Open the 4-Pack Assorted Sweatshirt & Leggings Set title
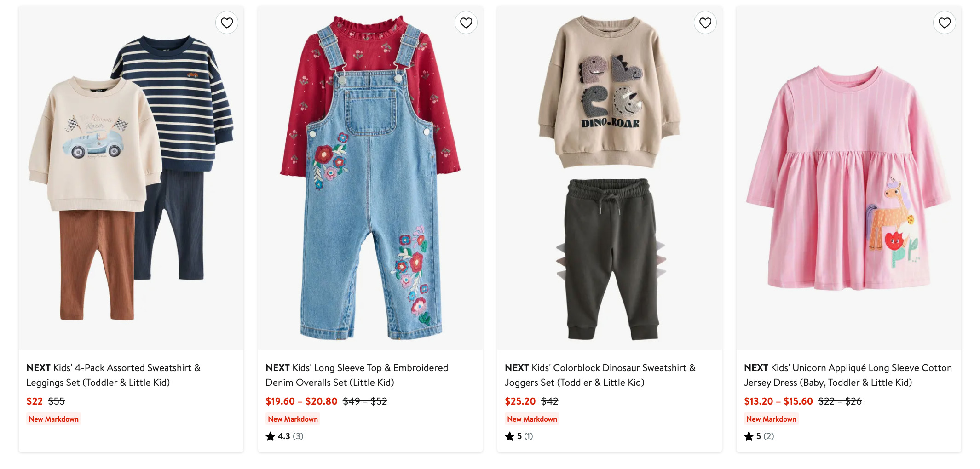The image size is (980, 469). tap(113, 375)
